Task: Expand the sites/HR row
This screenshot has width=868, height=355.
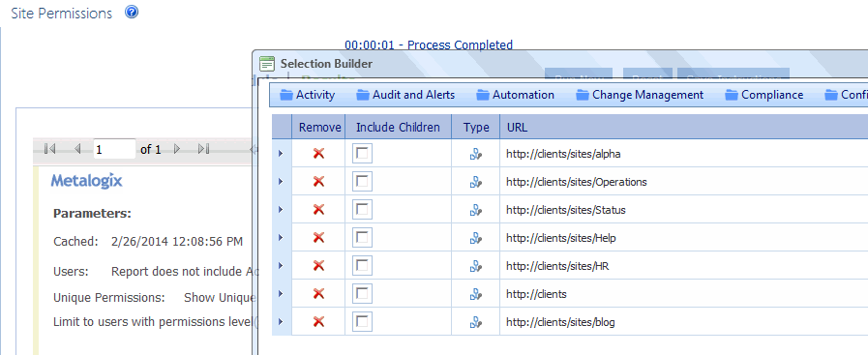Action: click(281, 266)
